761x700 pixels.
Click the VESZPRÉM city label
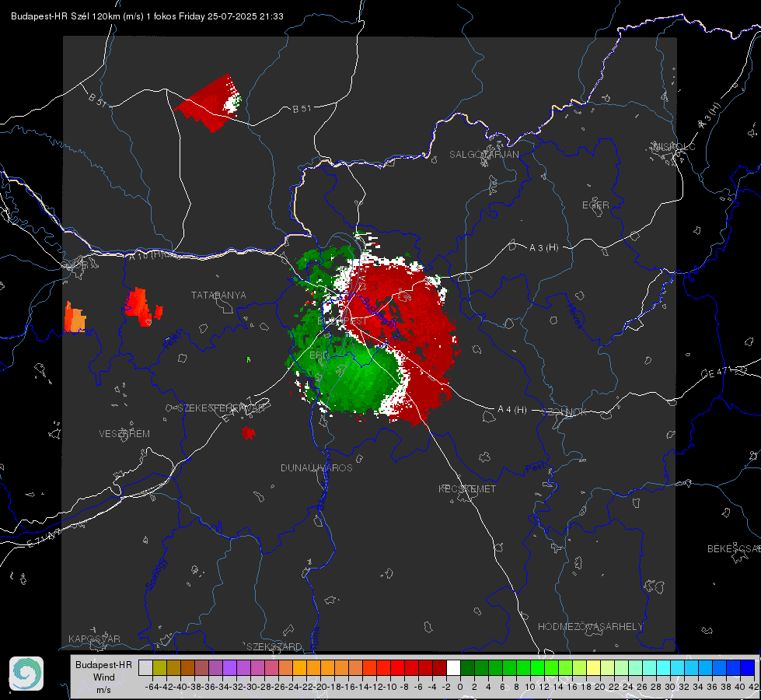click(x=124, y=433)
